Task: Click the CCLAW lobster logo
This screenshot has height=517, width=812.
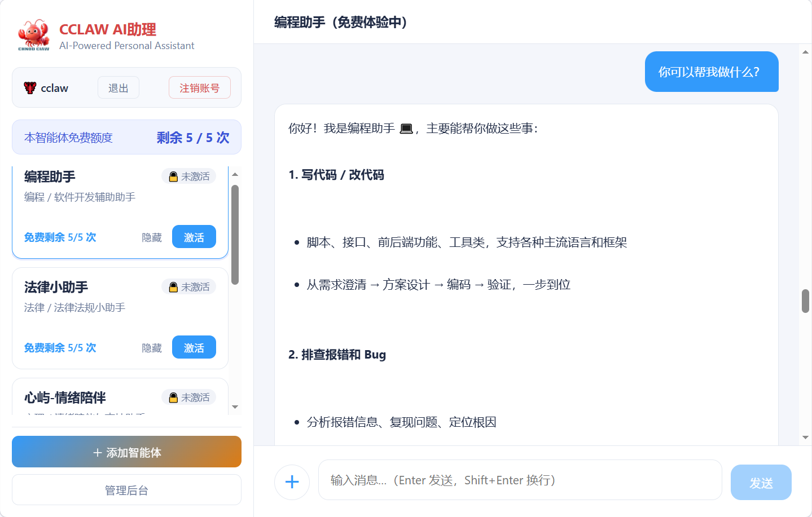Action: click(x=34, y=35)
